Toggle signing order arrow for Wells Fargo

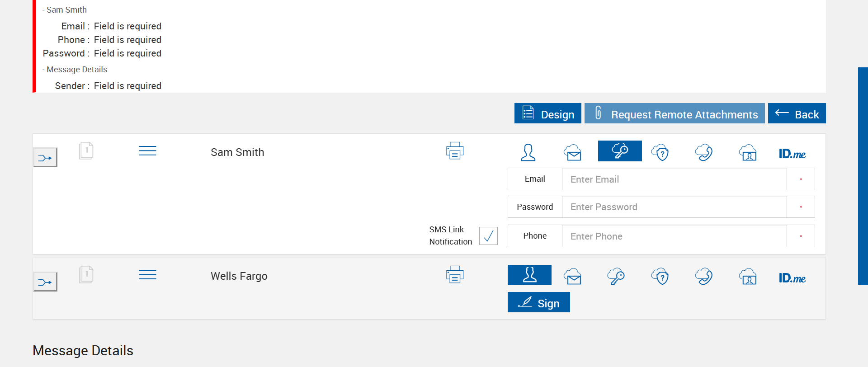coord(45,282)
